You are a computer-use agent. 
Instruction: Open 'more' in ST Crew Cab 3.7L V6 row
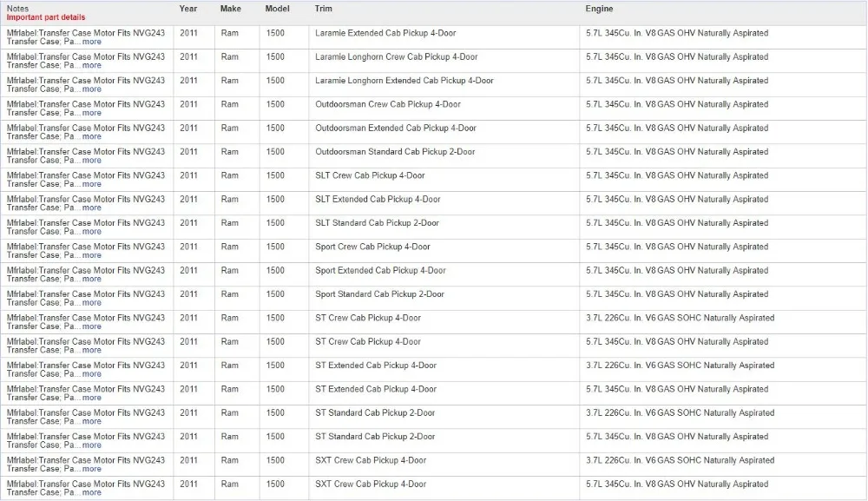tap(92, 326)
